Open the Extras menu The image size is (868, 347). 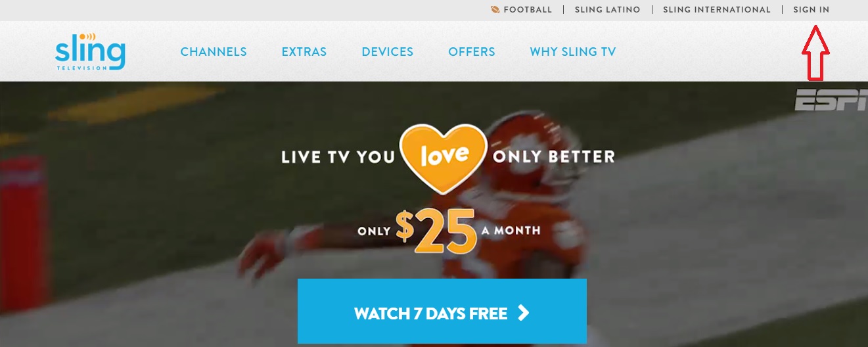click(304, 52)
